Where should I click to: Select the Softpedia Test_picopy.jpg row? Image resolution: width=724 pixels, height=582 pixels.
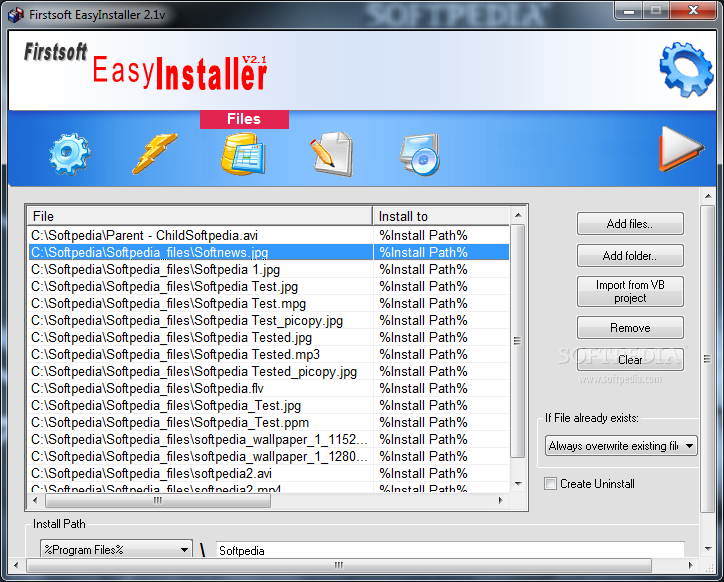(x=269, y=321)
